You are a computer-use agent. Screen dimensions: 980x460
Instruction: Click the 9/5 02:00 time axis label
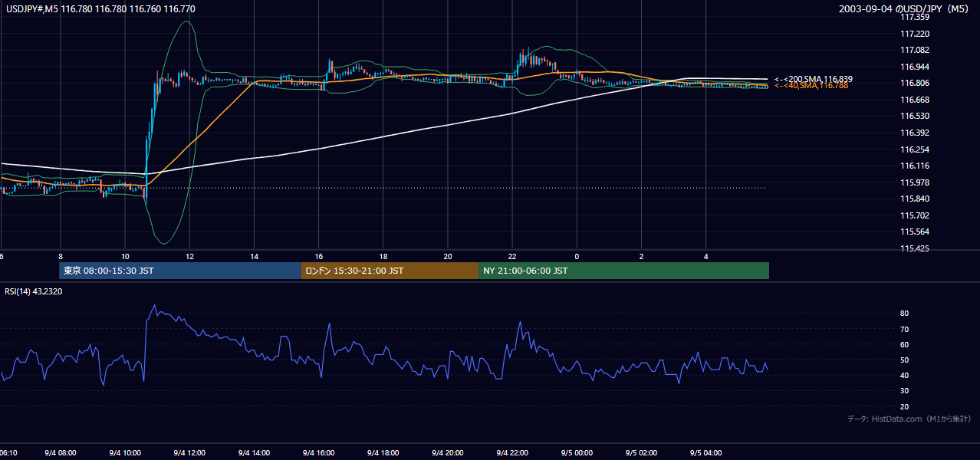click(x=641, y=453)
